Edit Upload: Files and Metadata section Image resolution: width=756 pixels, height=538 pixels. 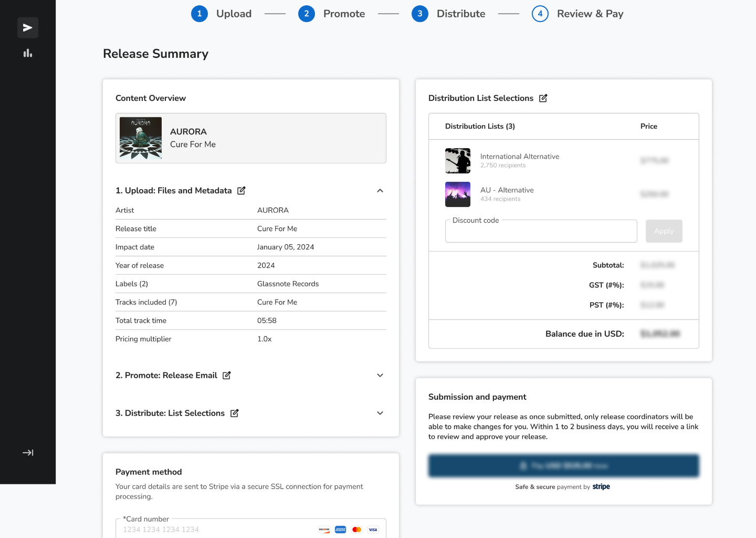pos(241,191)
